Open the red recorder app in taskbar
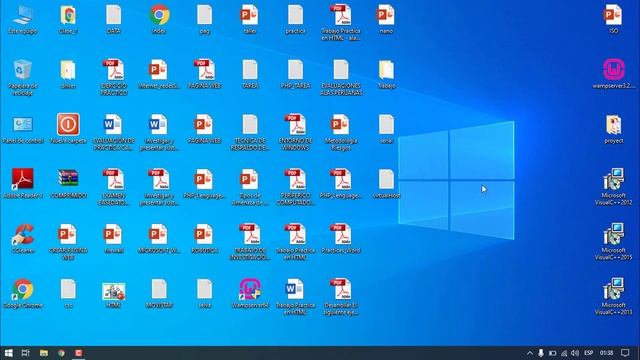The height and width of the screenshot is (360, 640). (x=79, y=353)
